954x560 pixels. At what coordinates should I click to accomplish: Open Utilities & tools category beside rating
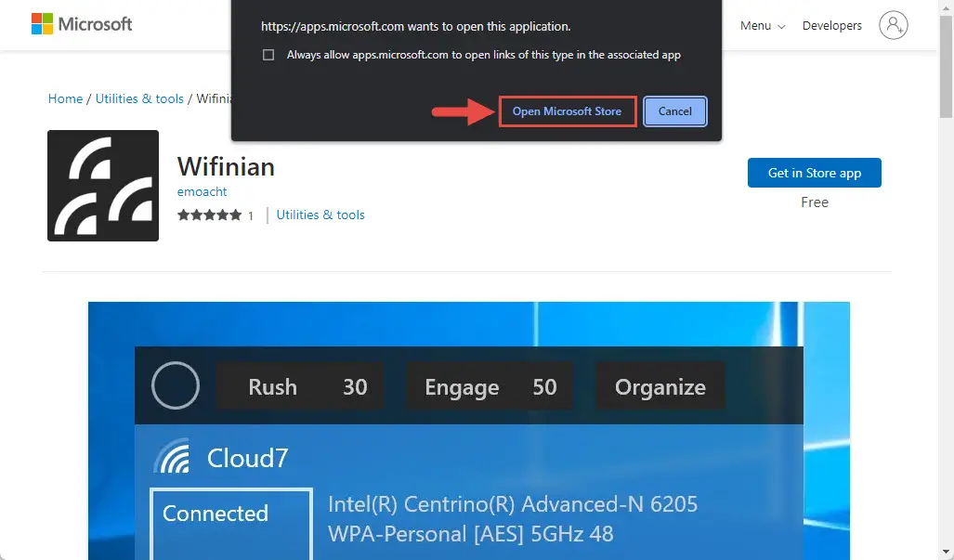point(320,215)
